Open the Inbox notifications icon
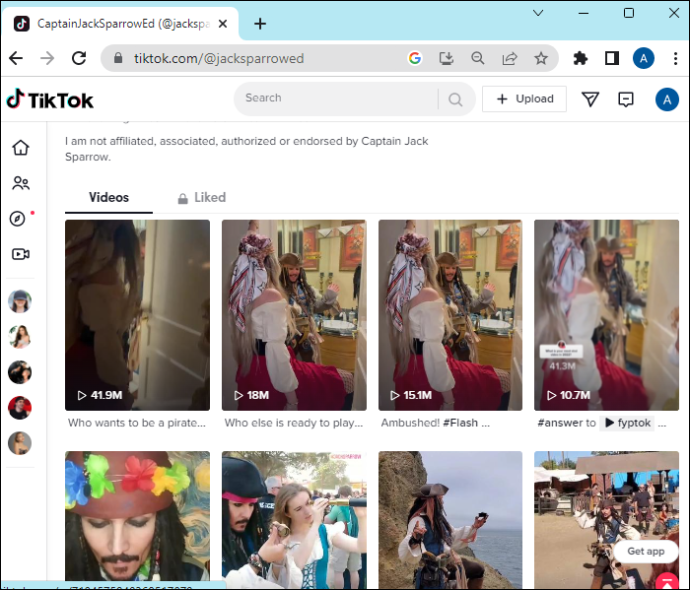This screenshot has height=590, width=690. 626,99
